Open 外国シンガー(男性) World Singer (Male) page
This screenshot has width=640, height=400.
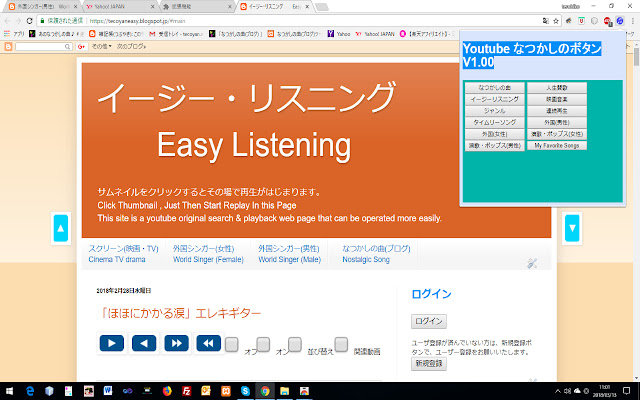coord(289,254)
